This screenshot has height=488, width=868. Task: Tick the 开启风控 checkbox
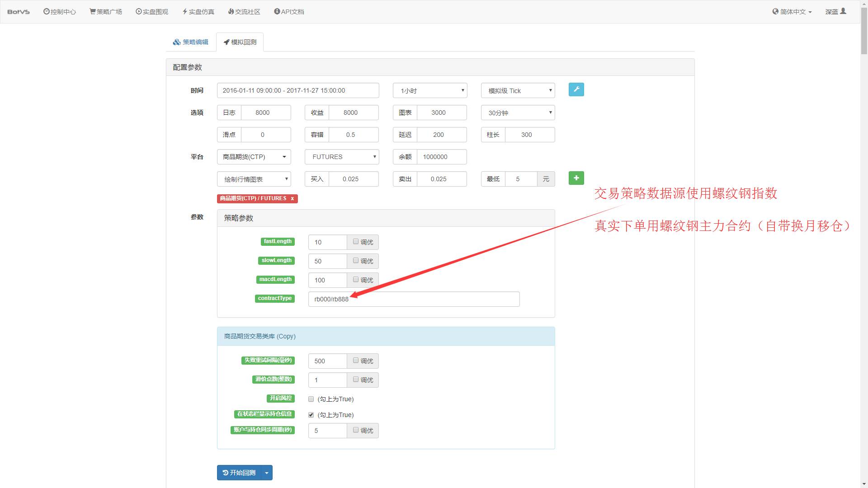[311, 399]
